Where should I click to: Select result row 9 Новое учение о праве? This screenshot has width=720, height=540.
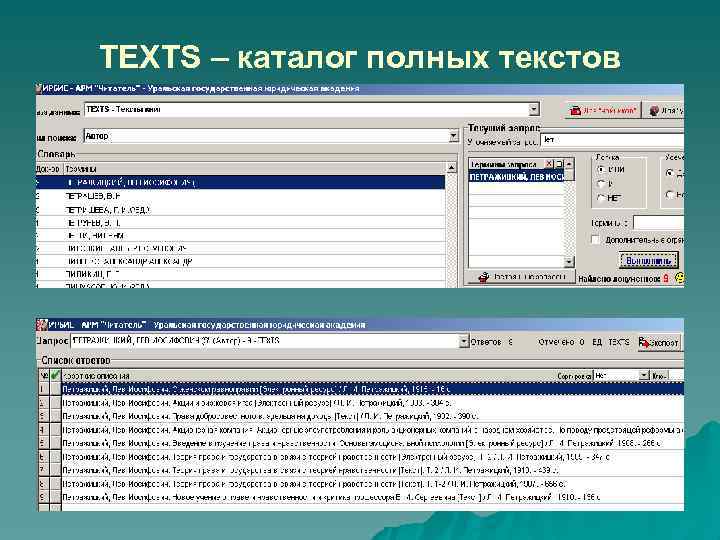click(372, 497)
